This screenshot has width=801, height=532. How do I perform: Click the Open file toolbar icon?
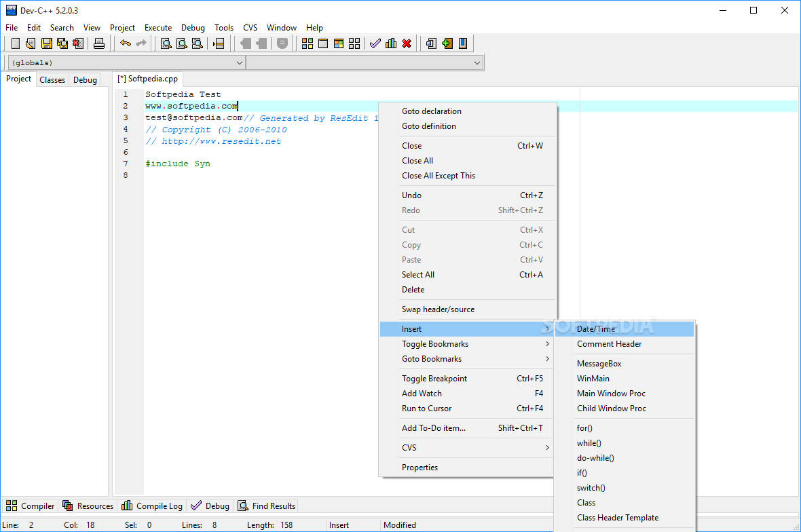click(31, 43)
